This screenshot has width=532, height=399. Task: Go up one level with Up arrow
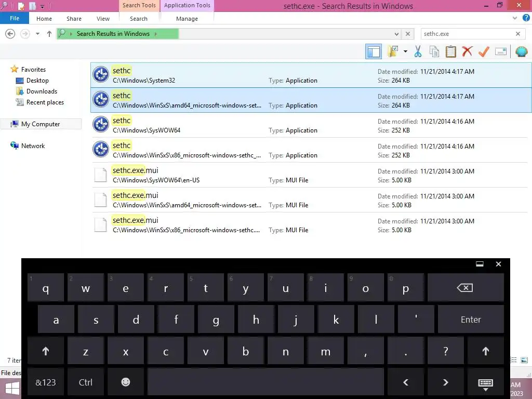click(x=49, y=34)
